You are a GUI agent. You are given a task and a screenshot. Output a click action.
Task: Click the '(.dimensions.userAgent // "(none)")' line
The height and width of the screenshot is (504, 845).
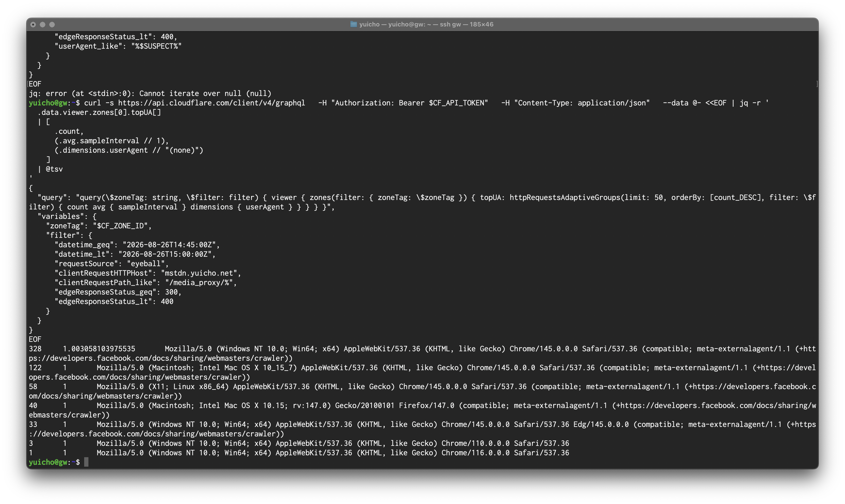[x=129, y=150]
